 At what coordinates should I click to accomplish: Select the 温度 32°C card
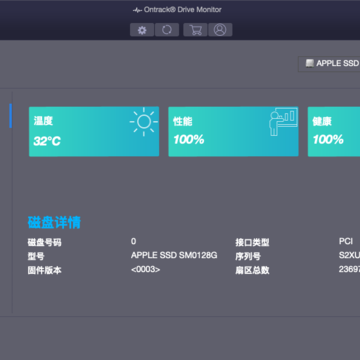click(x=94, y=131)
